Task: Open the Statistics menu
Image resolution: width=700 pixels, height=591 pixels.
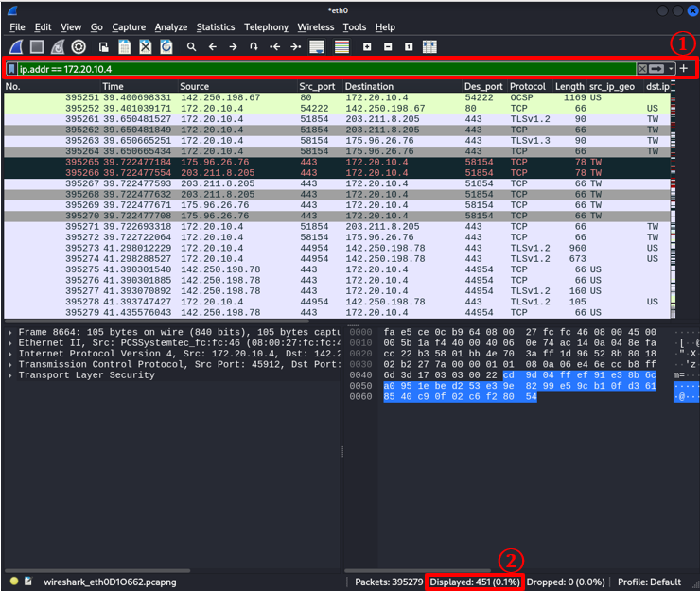Action: [216, 27]
